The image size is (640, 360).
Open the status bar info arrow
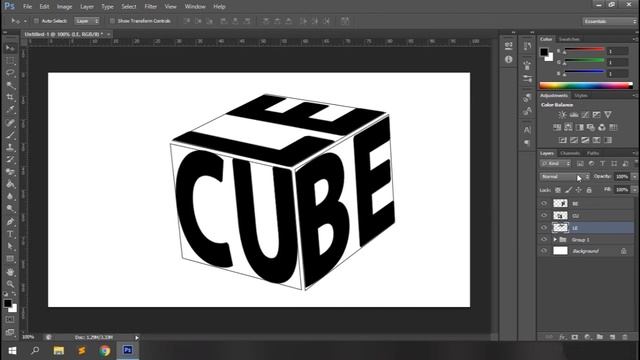(x=137, y=338)
